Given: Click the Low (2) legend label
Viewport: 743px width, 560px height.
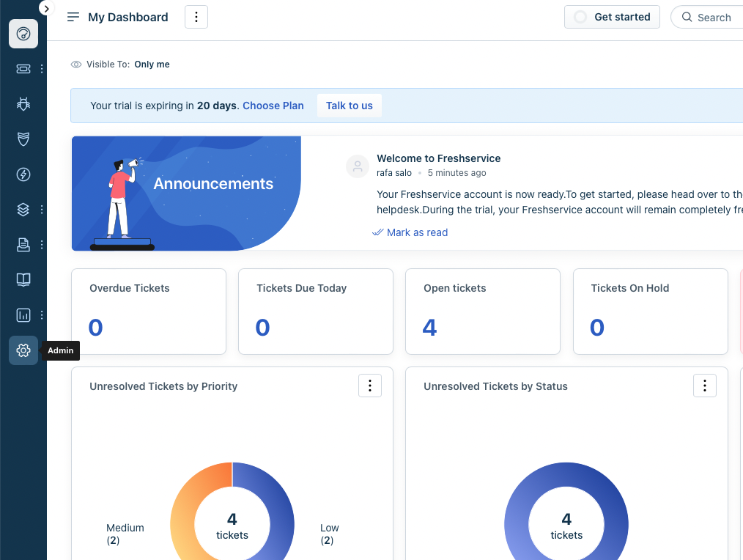Looking at the screenshot, I should 329,534.
